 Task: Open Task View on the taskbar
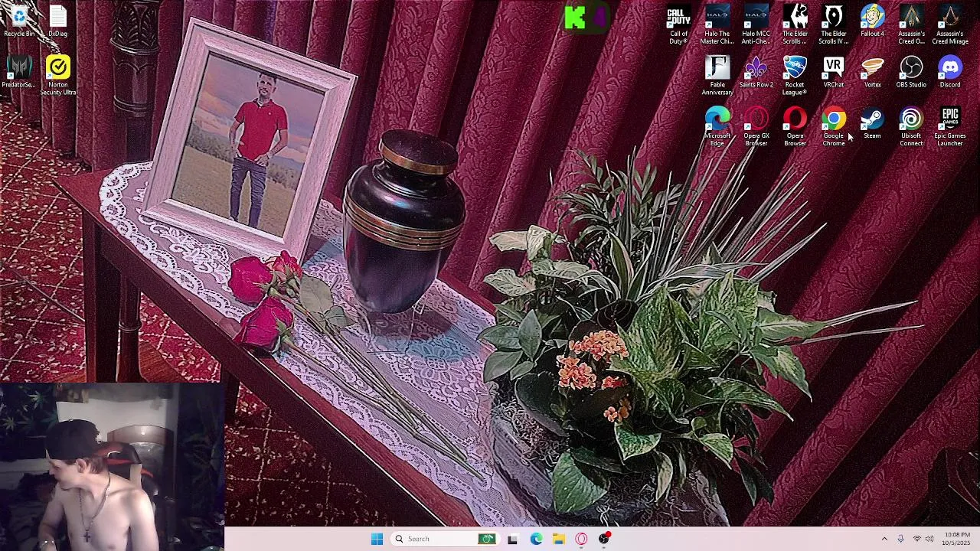pos(512,539)
